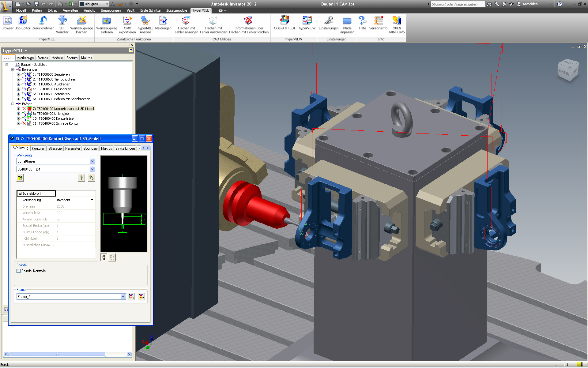Open the Frame_4 dropdown
Viewport: 588px width, 368px height.
pyautogui.click(x=123, y=297)
